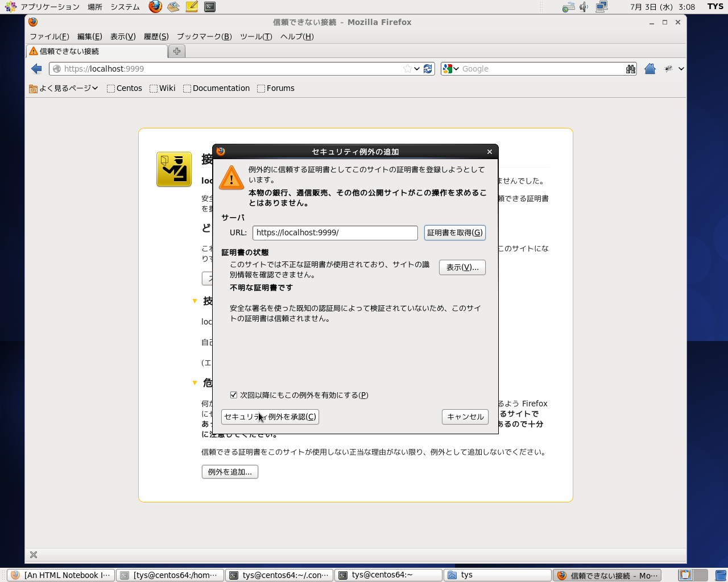Launch terminal from top panel icon
This screenshot has width=728, height=582.
coord(210,7)
